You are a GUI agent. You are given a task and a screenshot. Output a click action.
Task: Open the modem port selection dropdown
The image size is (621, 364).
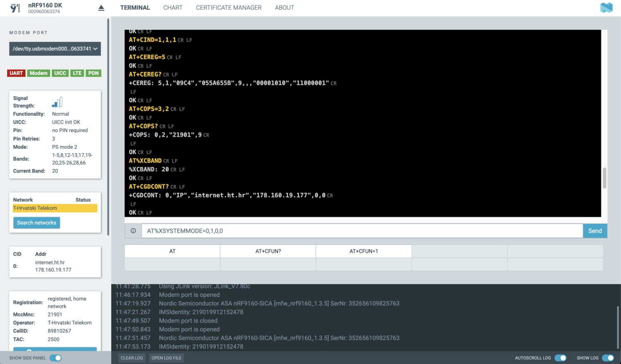tap(55, 48)
